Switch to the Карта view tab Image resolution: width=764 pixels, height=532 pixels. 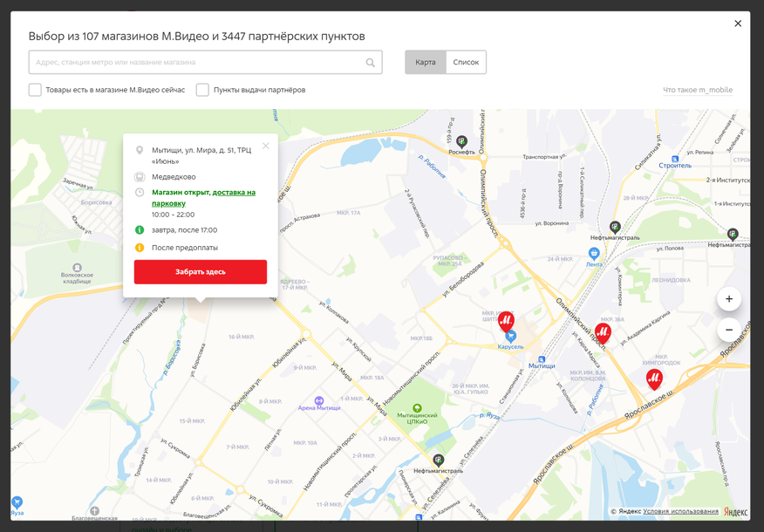(426, 63)
